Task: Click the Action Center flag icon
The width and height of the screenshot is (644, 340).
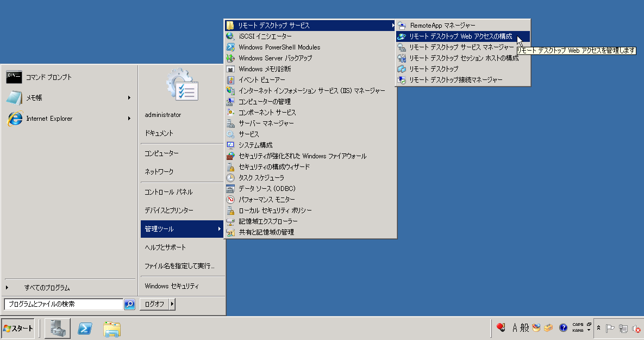Action: point(610,329)
